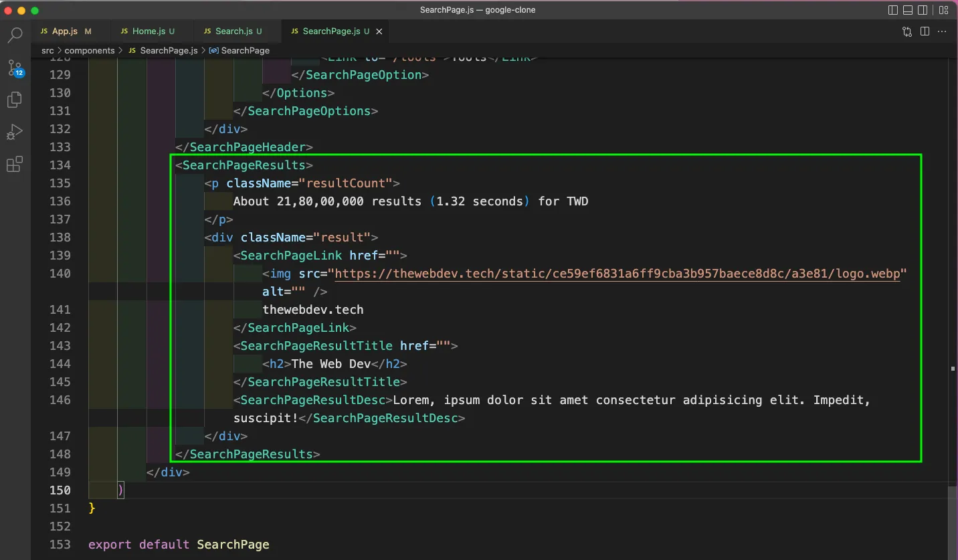Click the vertical scrollbar thumb at right

pyautogui.click(x=953, y=523)
